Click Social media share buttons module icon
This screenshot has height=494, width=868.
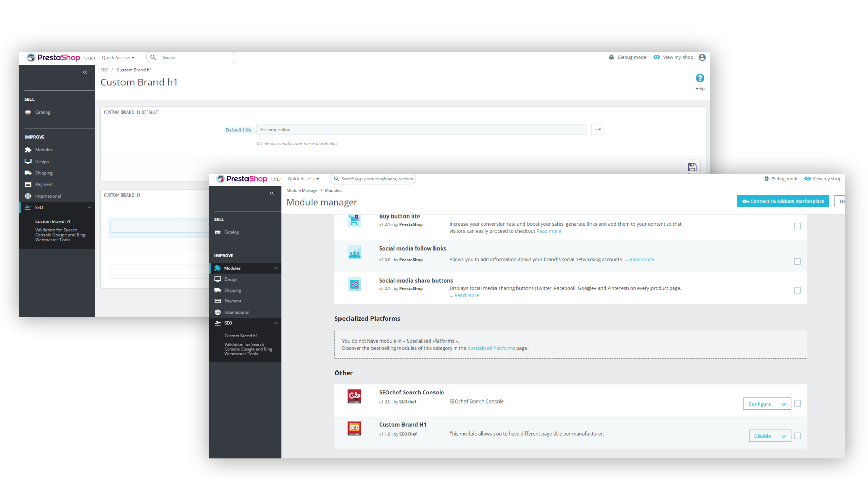click(x=354, y=285)
